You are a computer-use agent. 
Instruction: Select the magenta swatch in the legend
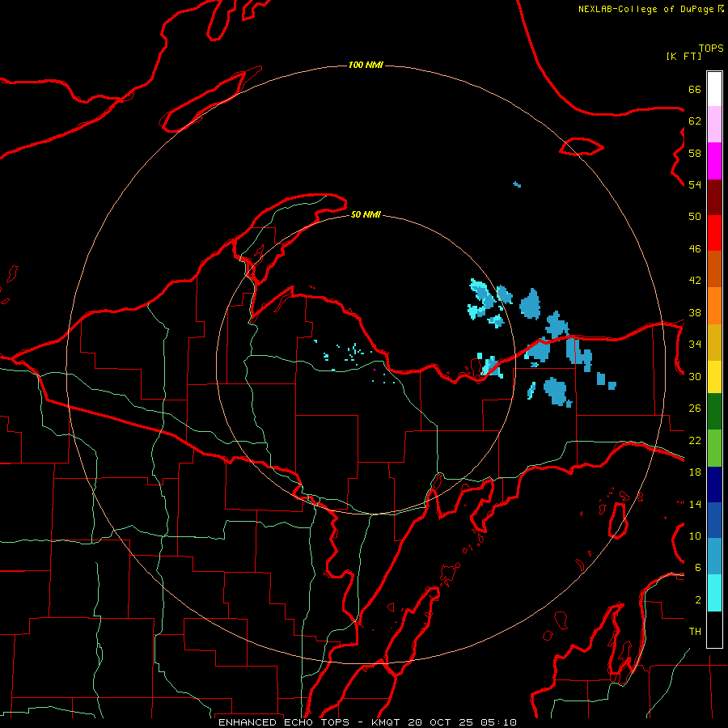(x=714, y=161)
